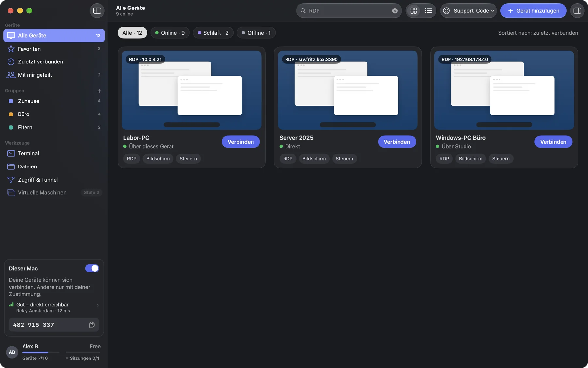The image size is (588, 368).
Task: Open the Labor-PC preview thumbnail
Action: [x=191, y=90]
